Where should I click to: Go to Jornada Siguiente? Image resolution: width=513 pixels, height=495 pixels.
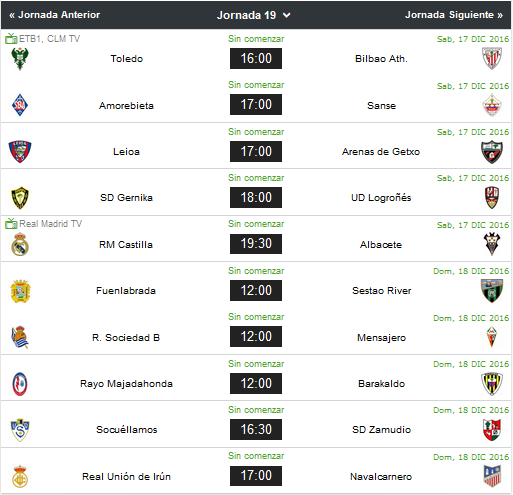coord(454,15)
